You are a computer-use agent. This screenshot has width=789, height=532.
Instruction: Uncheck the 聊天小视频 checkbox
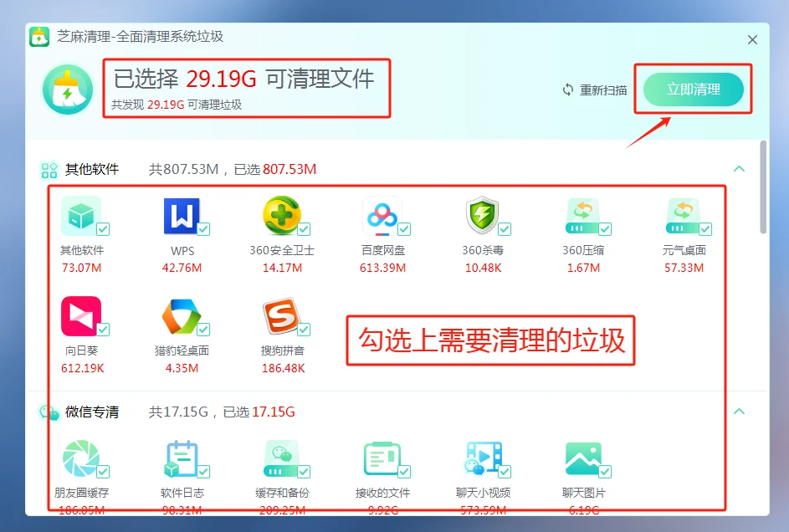(x=505, y=472)
